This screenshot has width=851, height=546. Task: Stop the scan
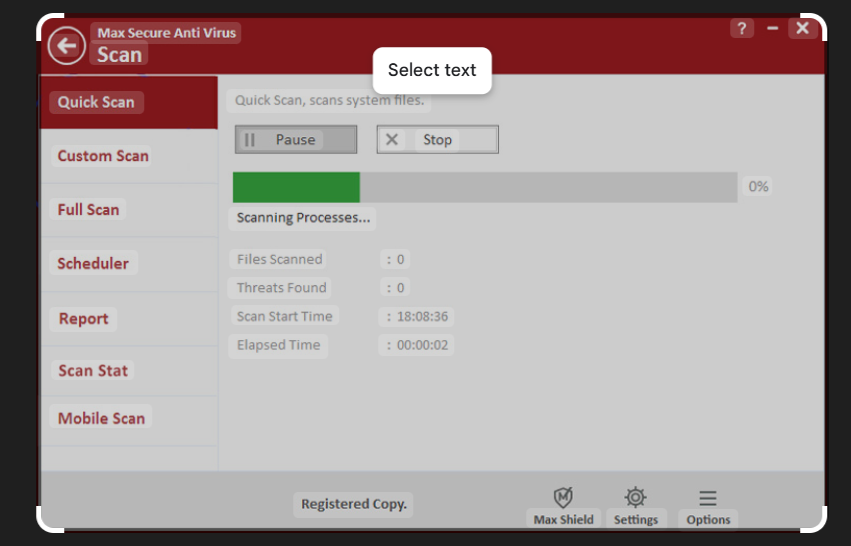[437, 139]
